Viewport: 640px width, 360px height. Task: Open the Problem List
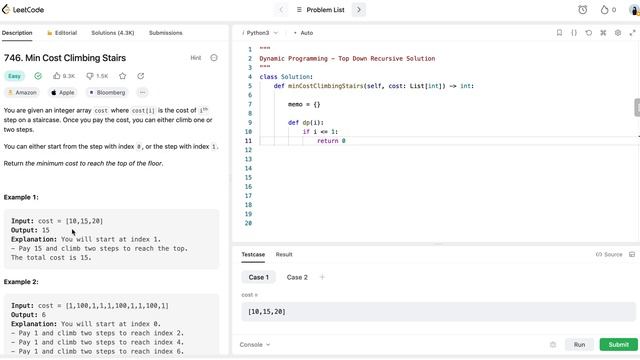point(321,9)
